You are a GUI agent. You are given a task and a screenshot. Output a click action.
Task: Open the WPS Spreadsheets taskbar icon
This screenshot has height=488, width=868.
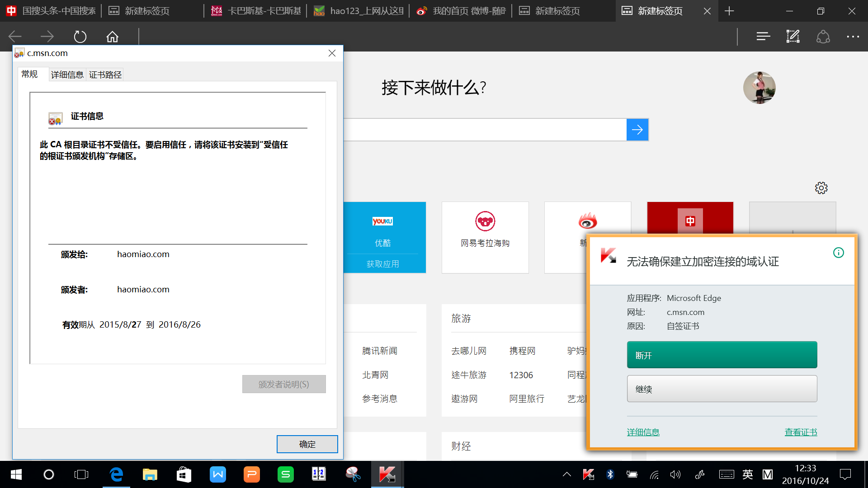tap(286, 474)
